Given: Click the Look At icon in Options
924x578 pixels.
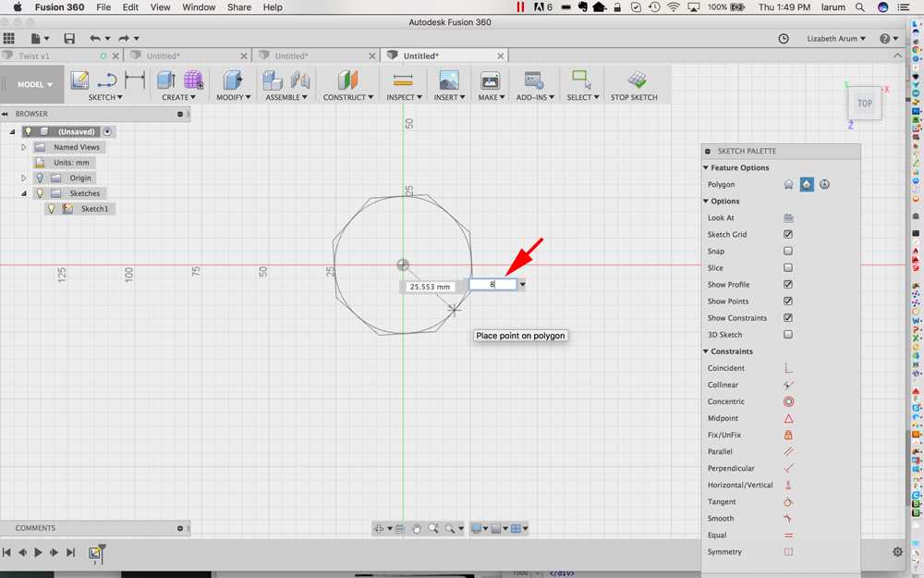Looking at the screenshot, I should 788,218.
